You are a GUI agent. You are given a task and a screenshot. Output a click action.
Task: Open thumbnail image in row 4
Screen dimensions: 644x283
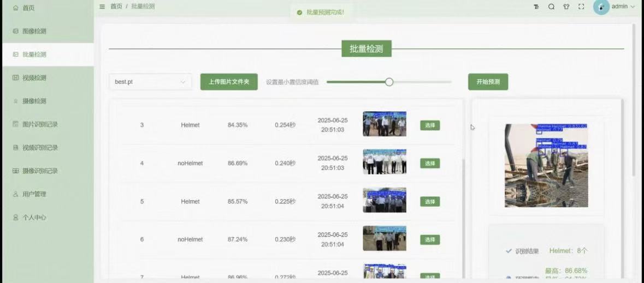point(385,162)
